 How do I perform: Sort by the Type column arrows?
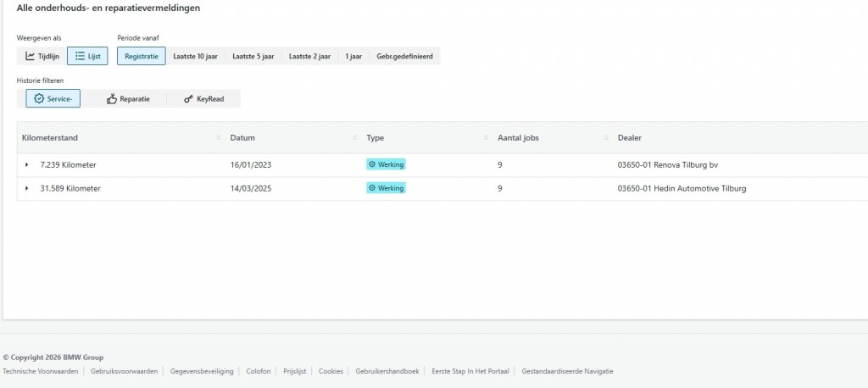(x=486, y=138)
